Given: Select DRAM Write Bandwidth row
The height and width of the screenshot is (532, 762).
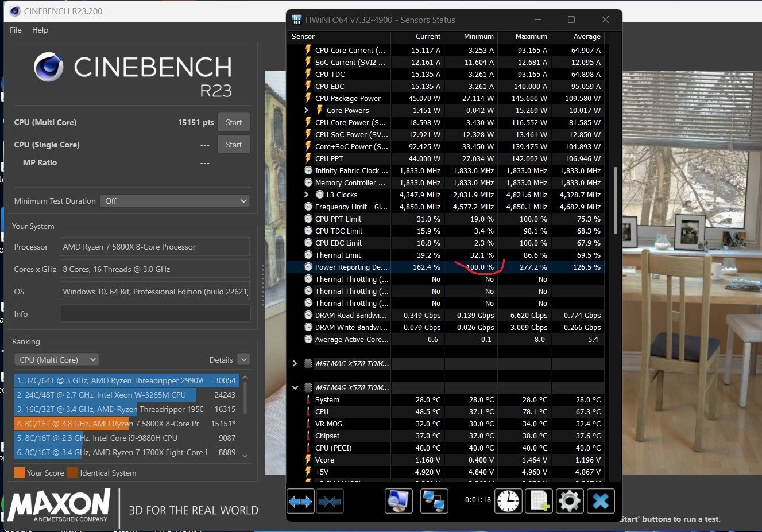Looking at the screenshot, I should (446, 327).
